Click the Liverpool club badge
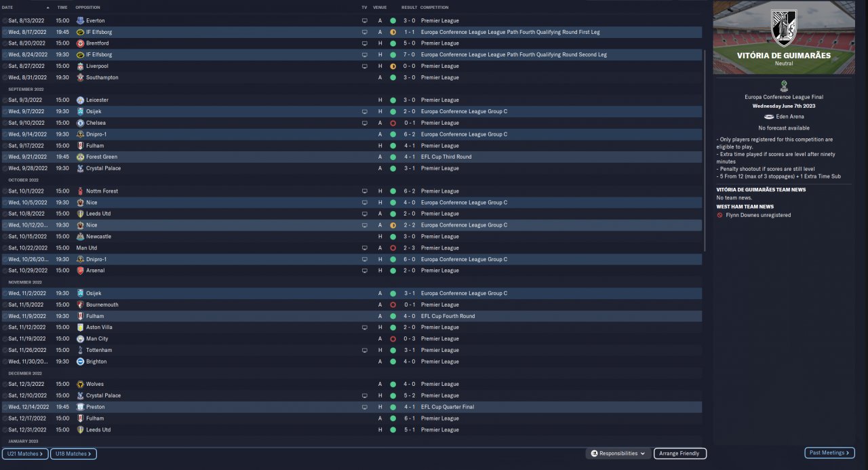The image size is (868, 470). pos(80,66)
